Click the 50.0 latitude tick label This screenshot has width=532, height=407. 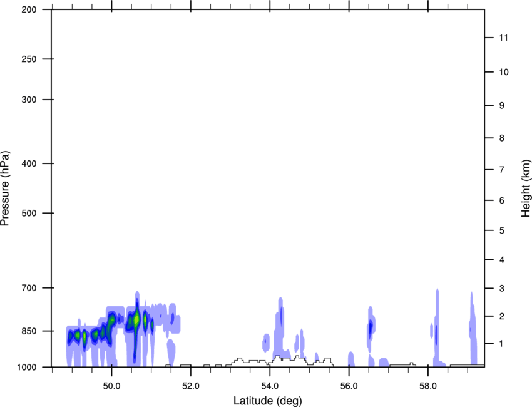click(111, 386)
